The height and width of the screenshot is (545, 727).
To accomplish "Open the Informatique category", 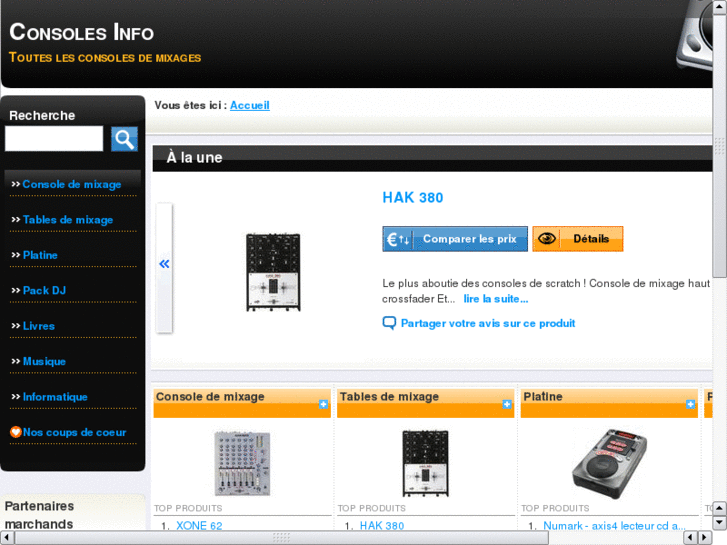I will click(x=55, y=397).
